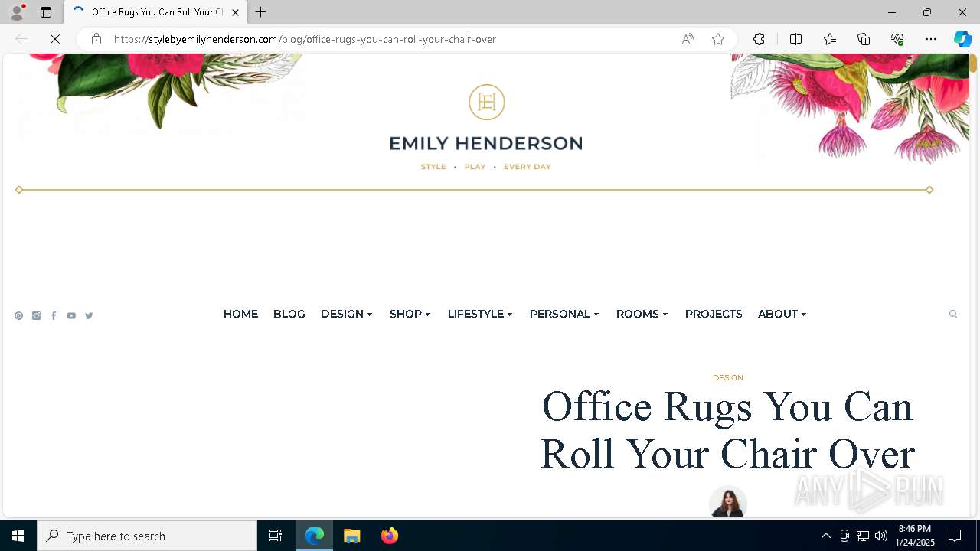The width and height of the screenshot is (980, 551).
Task: Expand the SHOP dropdown menu
Action: [410, 314]
